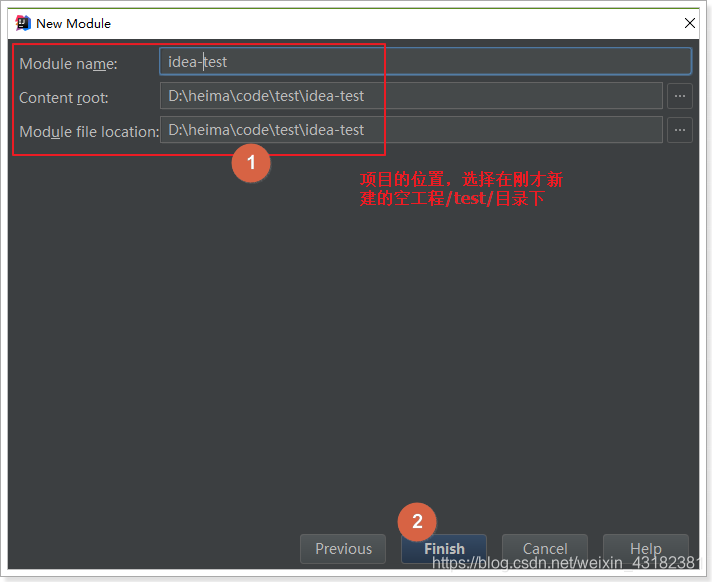Viewport: 712px width, 582px height.
Task: Open browse dialog for Content root
Action: click(679, 96)
